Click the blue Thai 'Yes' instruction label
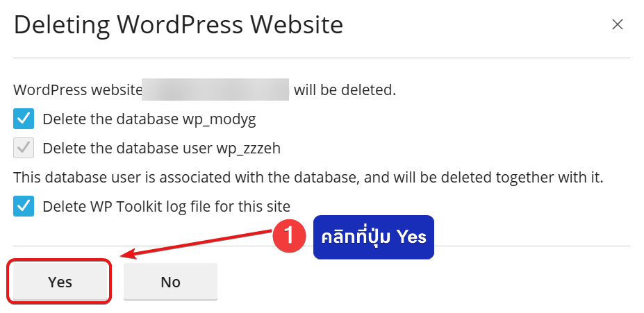 coord(373,237)
